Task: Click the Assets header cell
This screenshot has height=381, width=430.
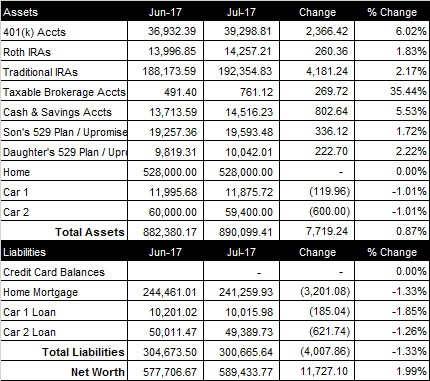Action: click(64, 12)
